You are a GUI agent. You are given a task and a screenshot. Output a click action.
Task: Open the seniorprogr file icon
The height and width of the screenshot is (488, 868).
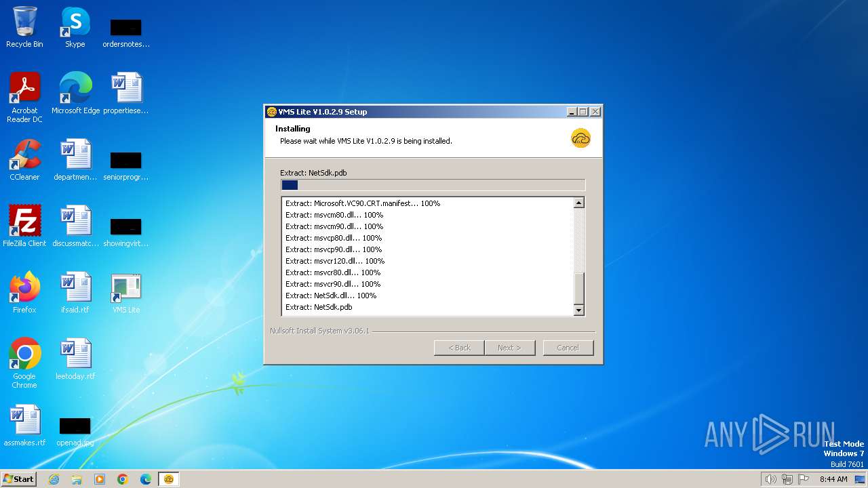click(126, 165)
